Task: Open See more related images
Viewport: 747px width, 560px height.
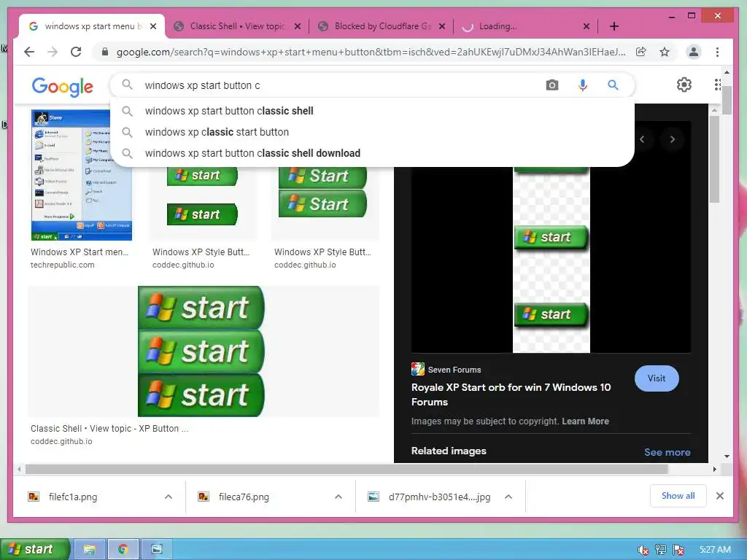Action: click(667, 452)
